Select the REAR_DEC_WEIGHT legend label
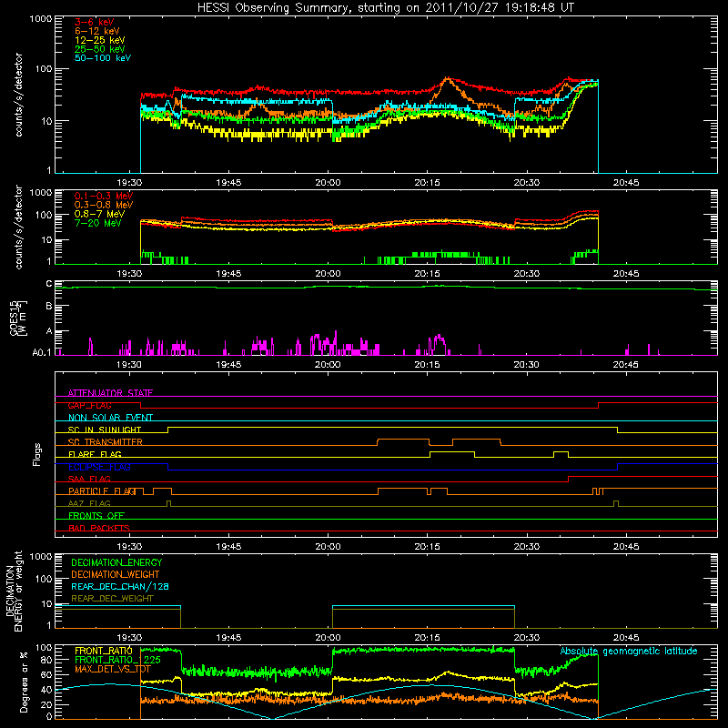The image size is (728, 728). point(112,599)
